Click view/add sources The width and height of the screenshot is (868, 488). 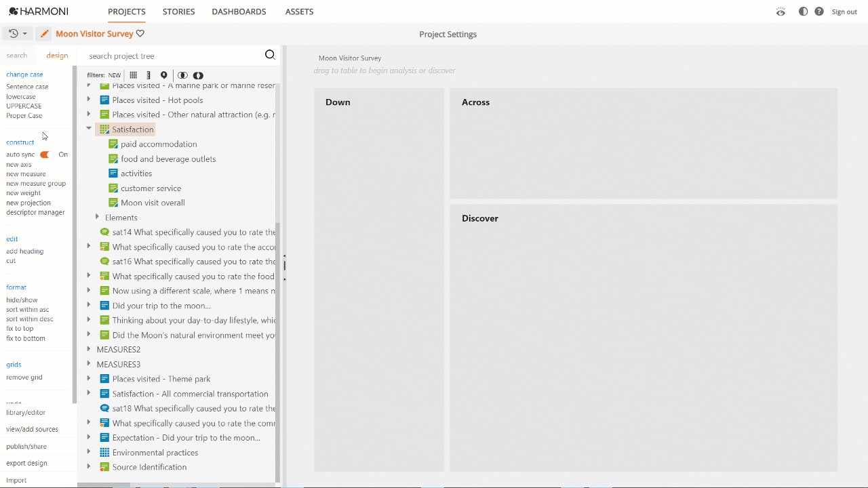[32, 429]
